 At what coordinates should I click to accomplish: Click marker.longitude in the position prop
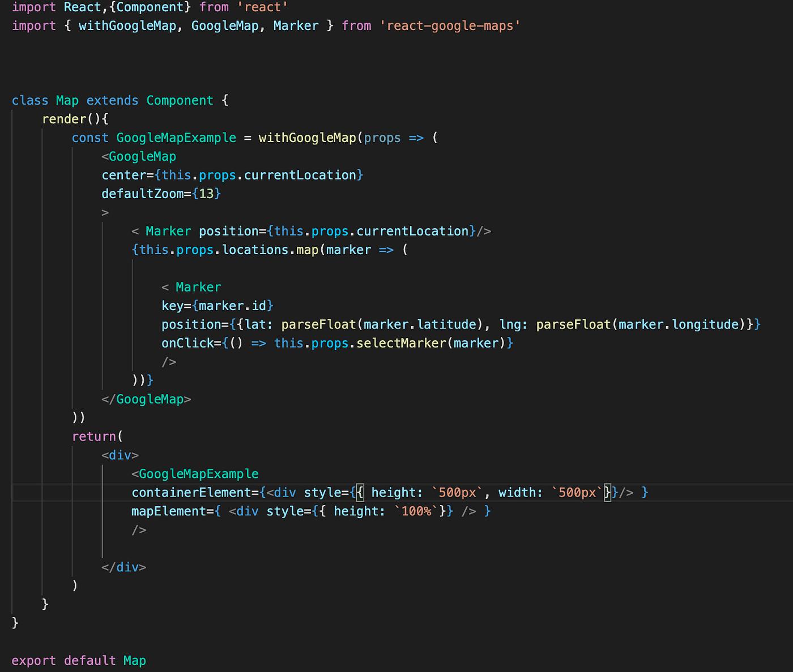coord(679,325)
